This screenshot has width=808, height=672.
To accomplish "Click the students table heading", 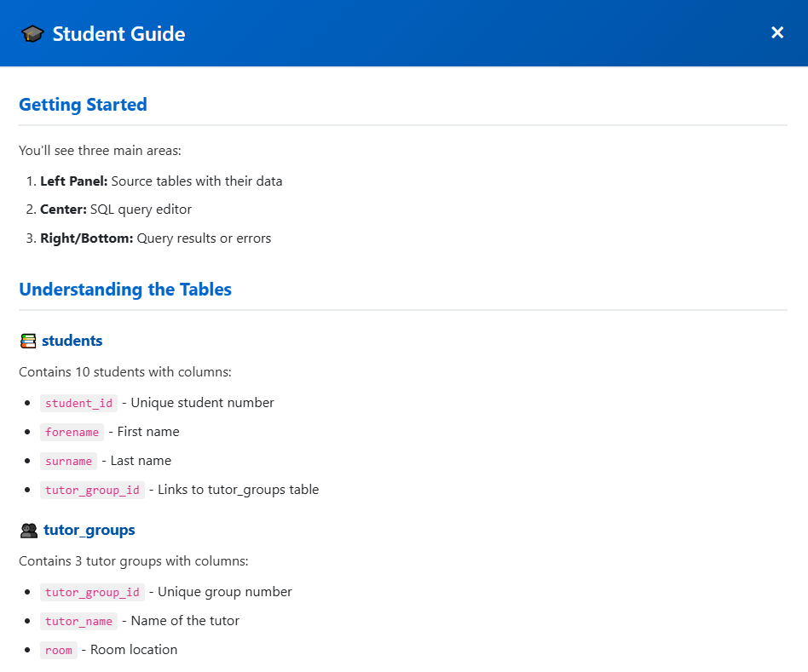I will click(72, 341).
